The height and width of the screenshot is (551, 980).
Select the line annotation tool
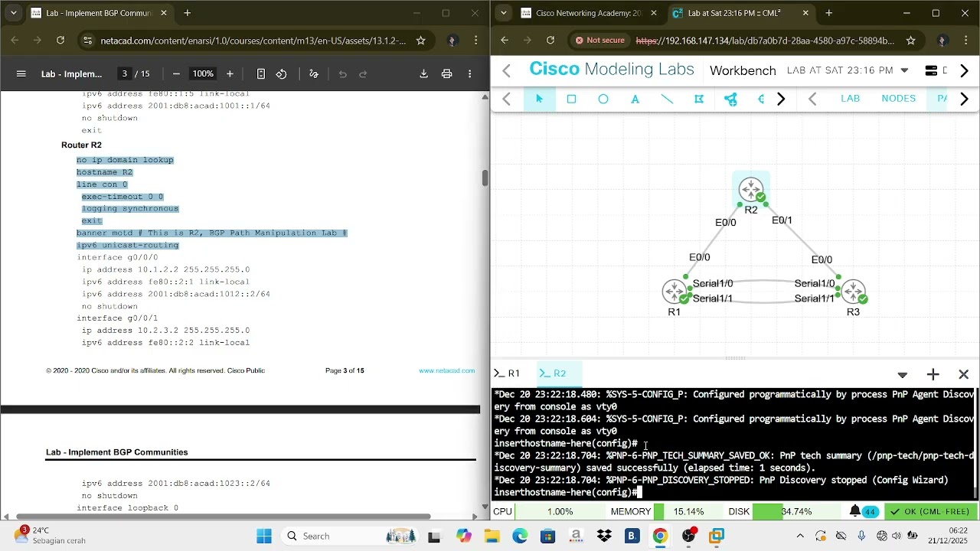[x=667, y=99]
